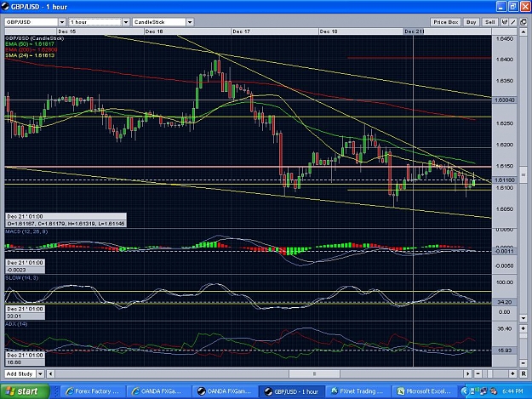Click the Add Study text field

point(20,374)
